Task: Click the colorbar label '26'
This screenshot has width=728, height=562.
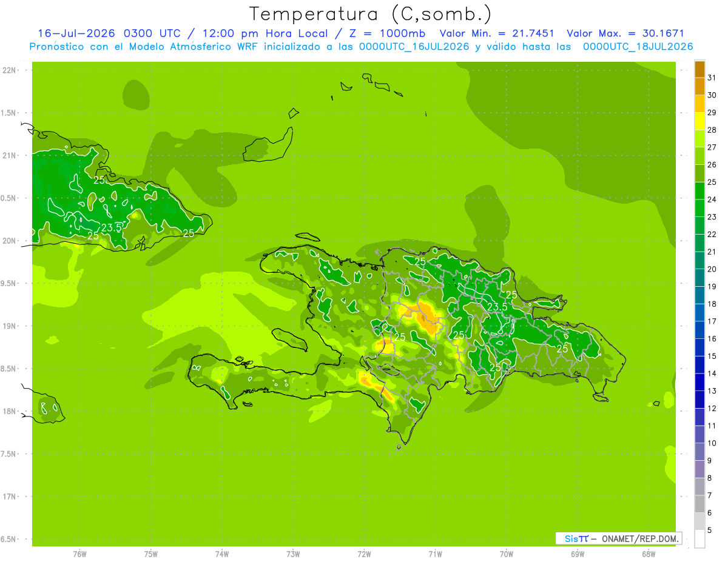Action: point(712,164)
